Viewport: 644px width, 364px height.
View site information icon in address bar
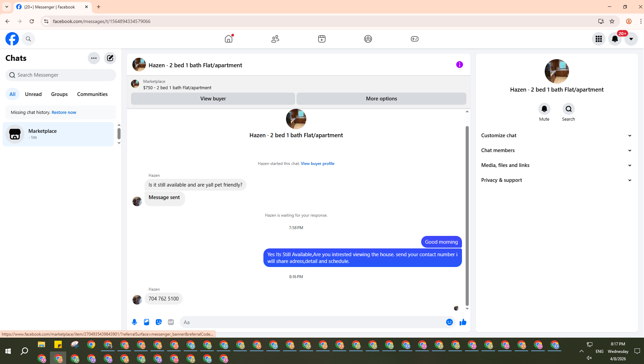coord(46,21)
